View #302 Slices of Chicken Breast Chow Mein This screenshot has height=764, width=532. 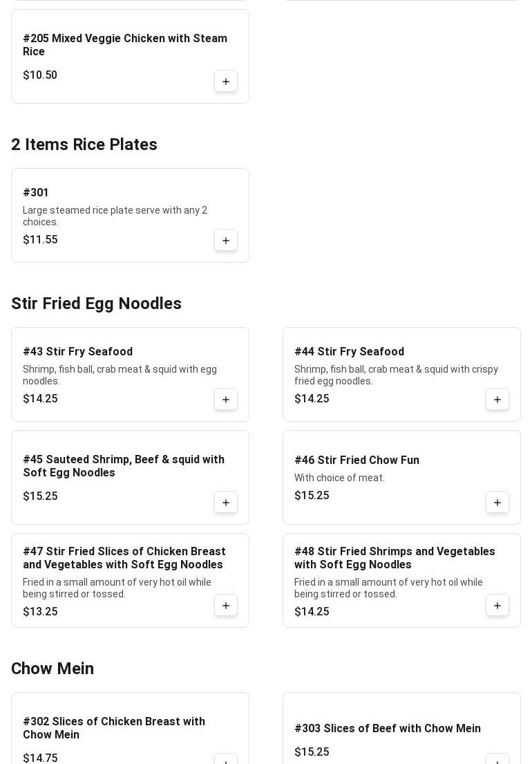[x=114, y=728]
